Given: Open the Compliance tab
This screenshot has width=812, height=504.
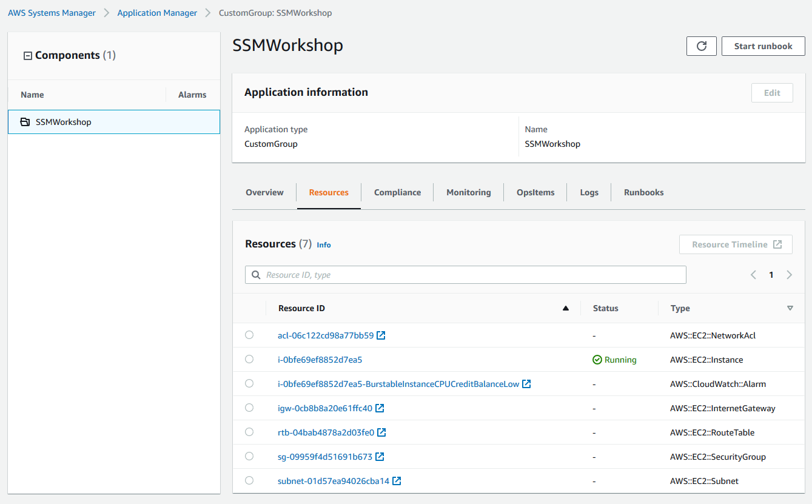Looking at the screenshot, I should tap(397, 192).
